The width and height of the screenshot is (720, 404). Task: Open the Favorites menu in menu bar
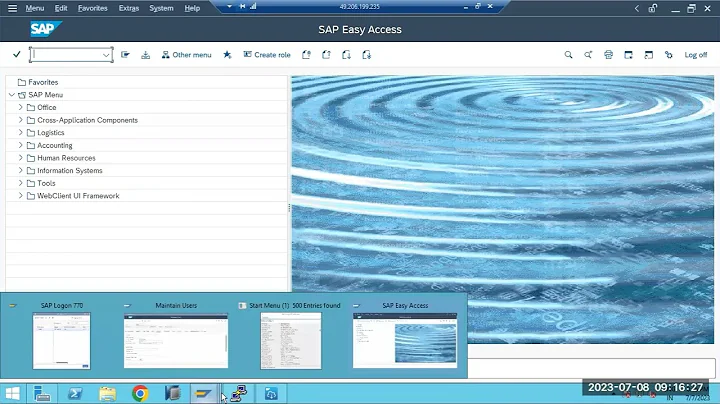coord(92,8)
